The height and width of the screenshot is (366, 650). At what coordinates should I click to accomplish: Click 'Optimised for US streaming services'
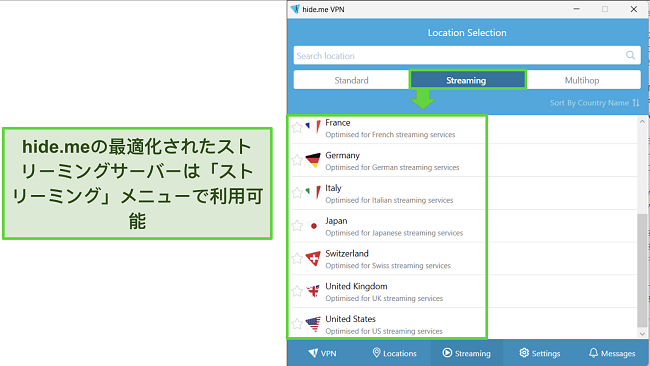(384, 331)
